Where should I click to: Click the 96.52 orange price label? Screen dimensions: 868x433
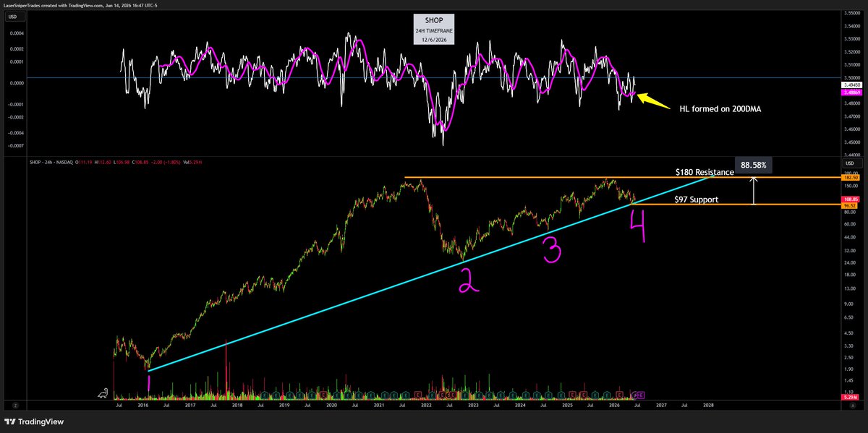click(x=850, y=205)
